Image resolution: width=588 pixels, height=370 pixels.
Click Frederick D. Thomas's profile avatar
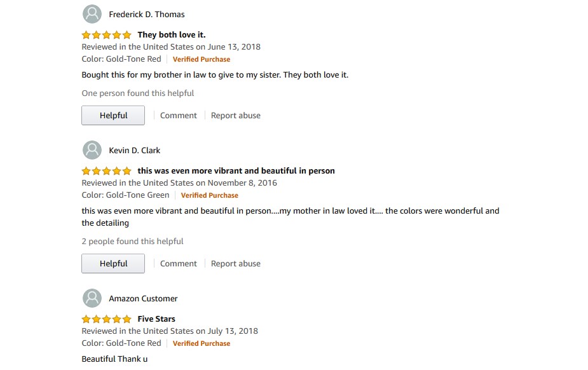92,14
